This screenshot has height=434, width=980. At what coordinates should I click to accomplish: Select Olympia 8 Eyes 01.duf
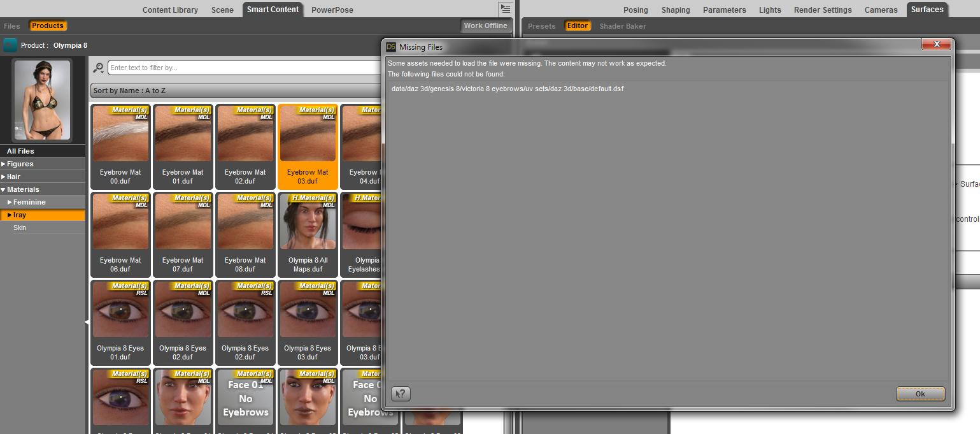tap(120, 322)
